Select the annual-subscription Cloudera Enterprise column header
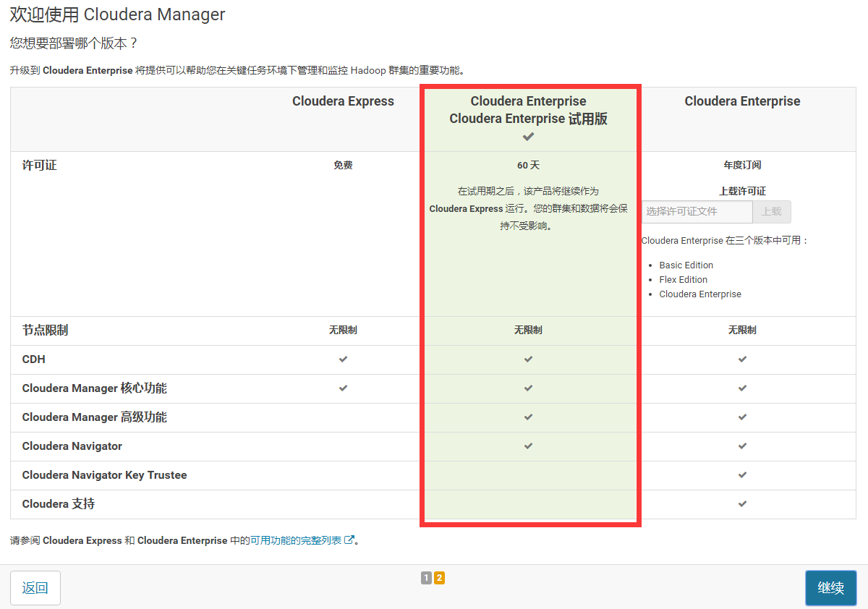 click(742, 101)
